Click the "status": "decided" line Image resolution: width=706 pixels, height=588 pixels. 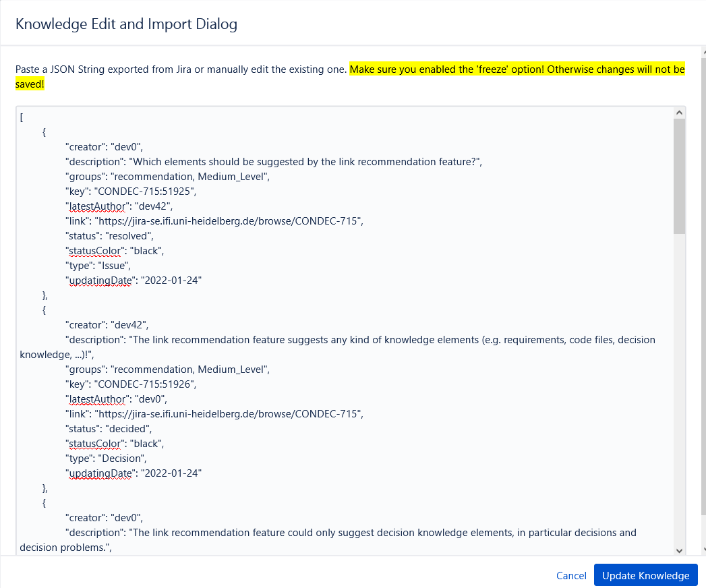pyautogui.click(x=109, y=429)
